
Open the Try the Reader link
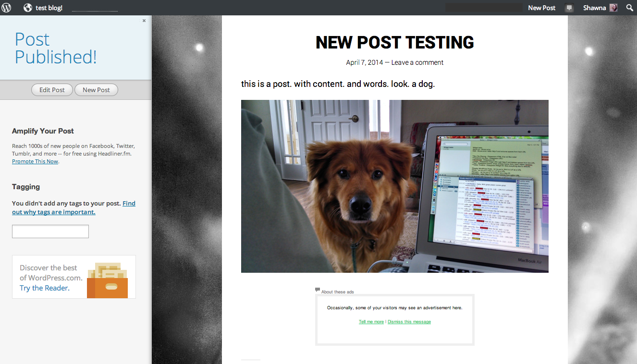(44, 288)
